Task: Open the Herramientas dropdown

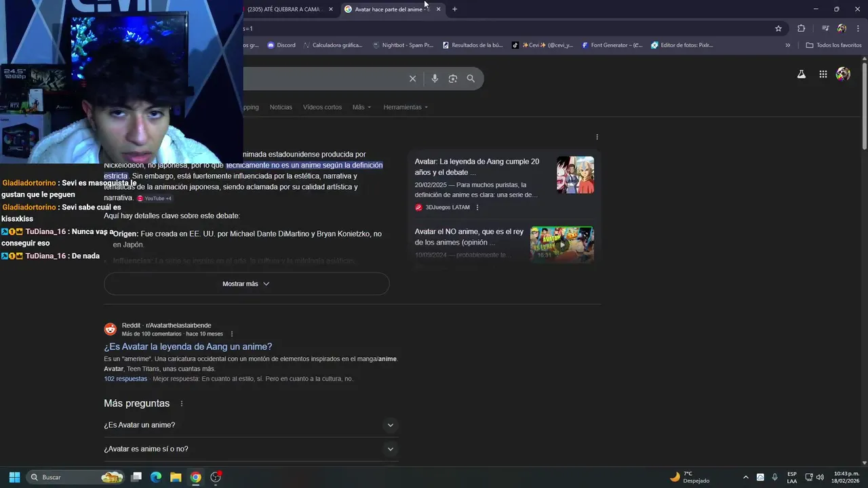Action: click(406, 107)
